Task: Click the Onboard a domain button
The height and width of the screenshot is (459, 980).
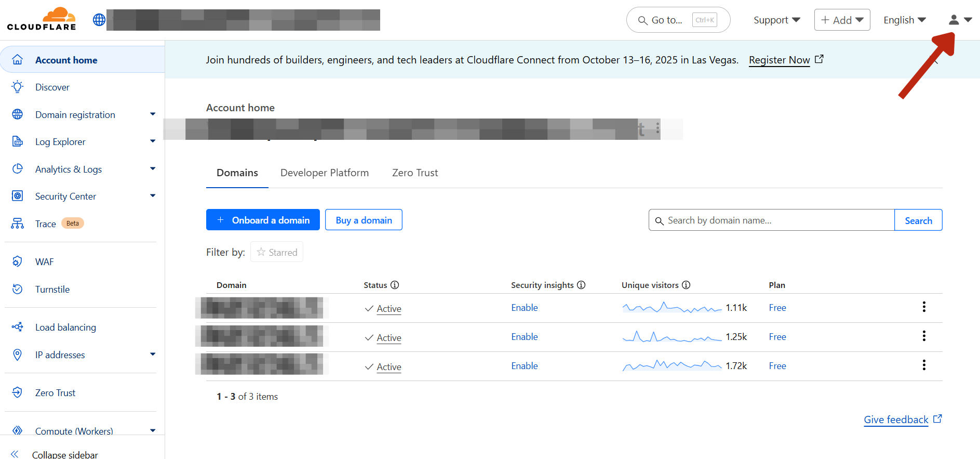Action: tap(263, 220)
